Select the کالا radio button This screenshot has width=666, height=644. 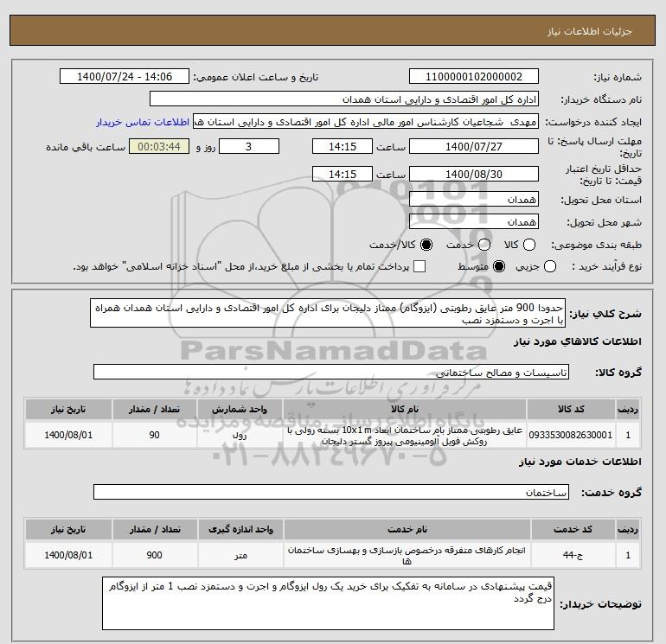click(529, 245)
